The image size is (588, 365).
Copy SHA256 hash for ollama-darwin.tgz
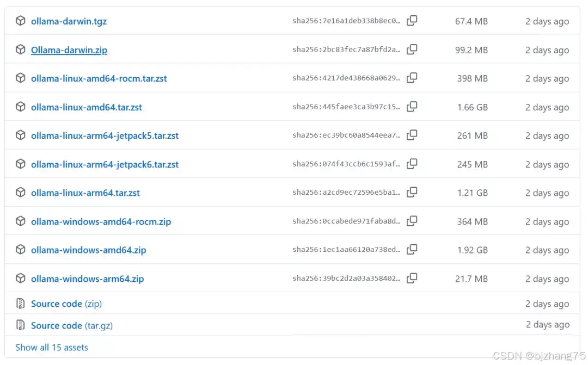click(412, 21)
